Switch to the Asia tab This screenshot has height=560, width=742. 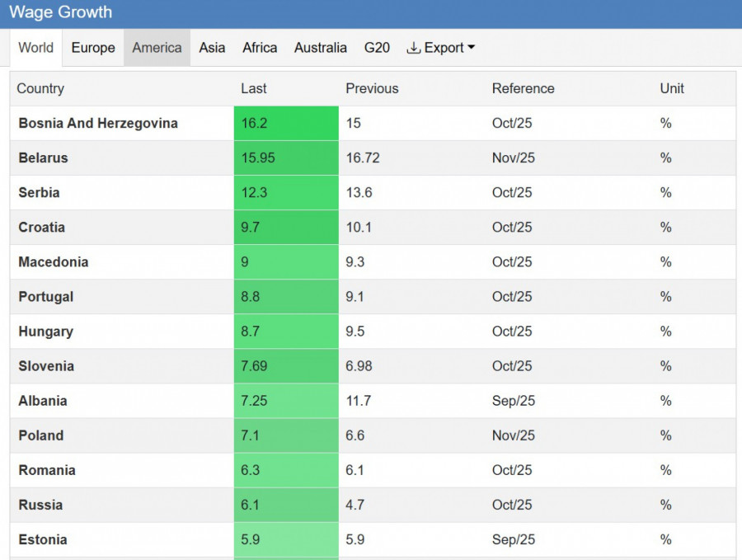pos(212,48)
